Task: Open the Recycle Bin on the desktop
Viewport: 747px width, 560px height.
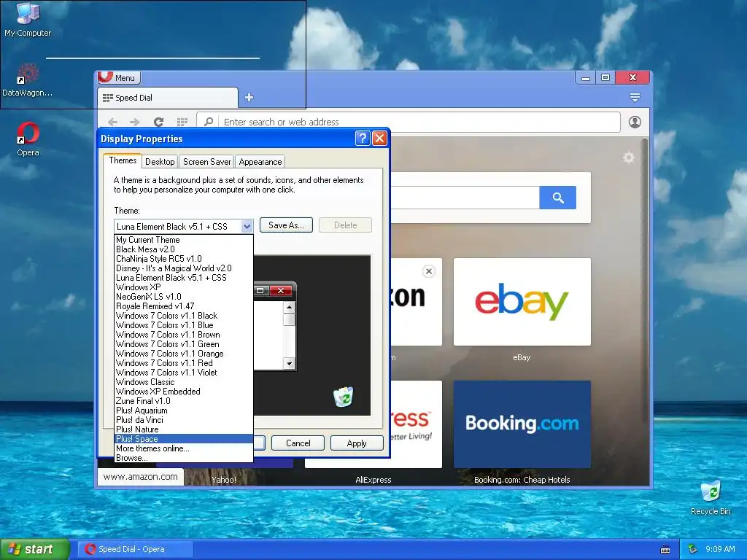Action: pyautogui.click(x=711, y=498)
